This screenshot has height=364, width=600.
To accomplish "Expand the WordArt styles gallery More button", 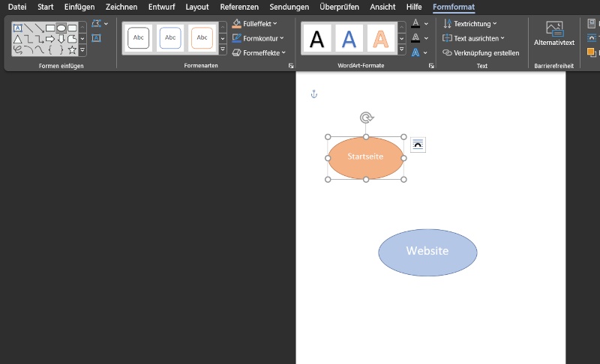I will pyautogui.click(x=402, y=49).
